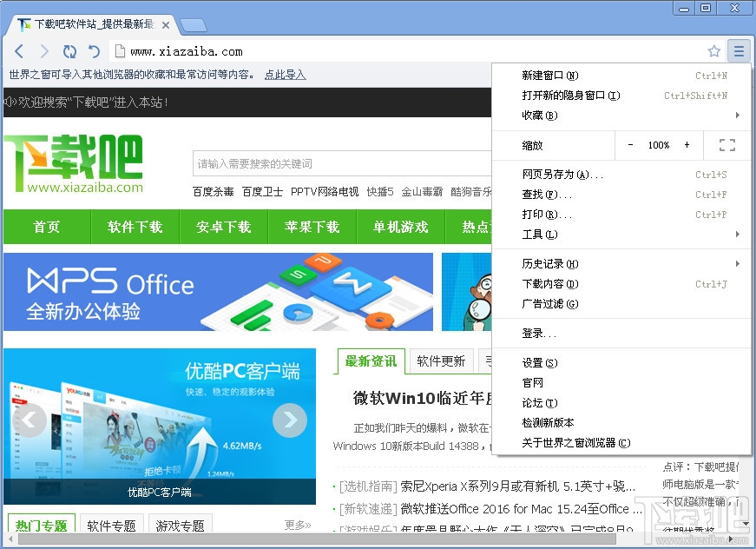Click 百度杀毒 hot search link

(214, 192)
